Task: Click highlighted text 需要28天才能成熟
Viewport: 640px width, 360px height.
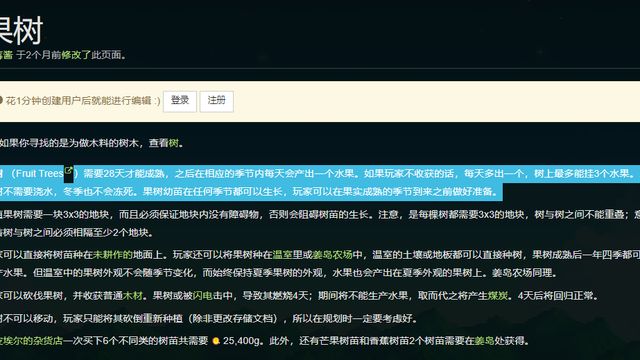Action: tap(124, 173)
